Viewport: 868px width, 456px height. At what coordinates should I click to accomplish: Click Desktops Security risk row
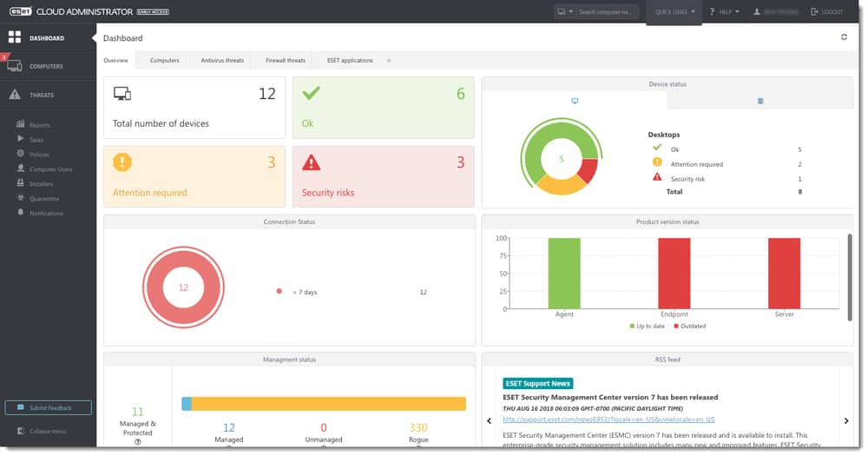tap(727, 178)
